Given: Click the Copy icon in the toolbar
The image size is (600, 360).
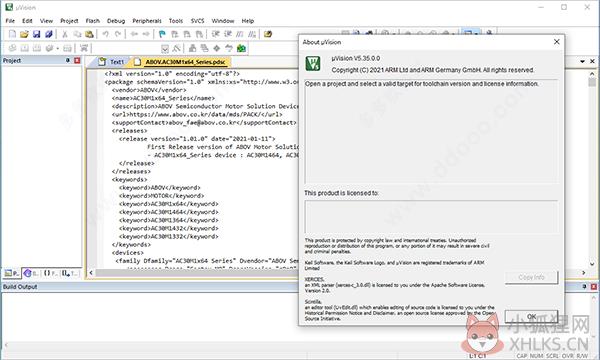Looking at the screenshot, I should (x=77, y=34).
